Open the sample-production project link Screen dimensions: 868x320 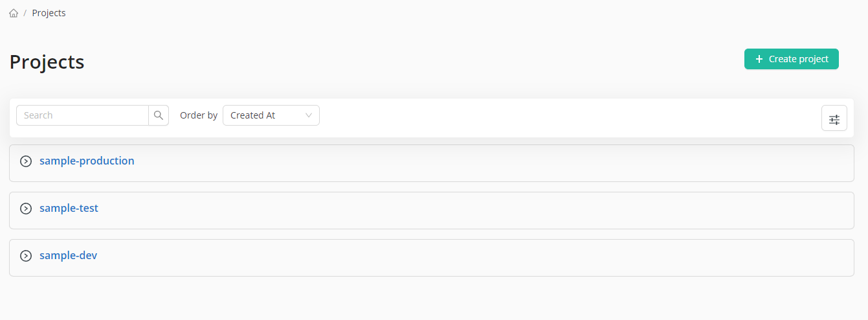tap(87, 161)
